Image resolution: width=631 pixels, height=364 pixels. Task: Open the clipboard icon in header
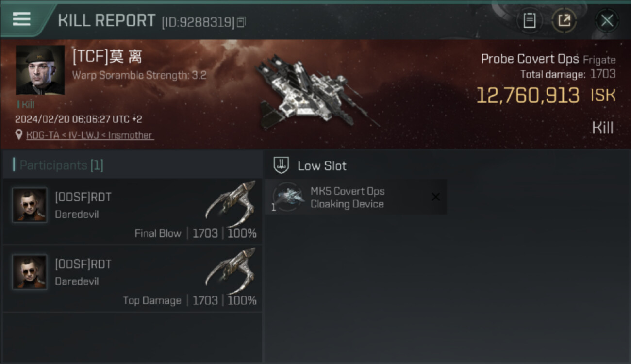pos(529,20)
